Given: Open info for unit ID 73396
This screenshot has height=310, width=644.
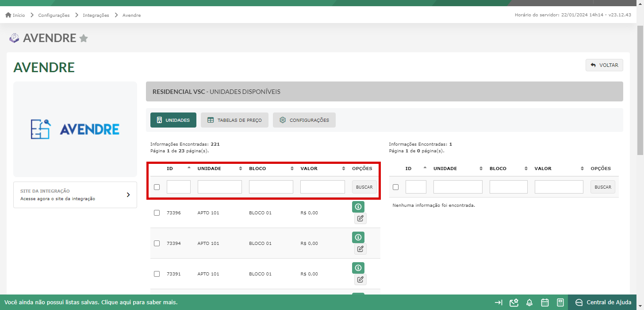Looking at the screenshot, I should tap(358, 207).
